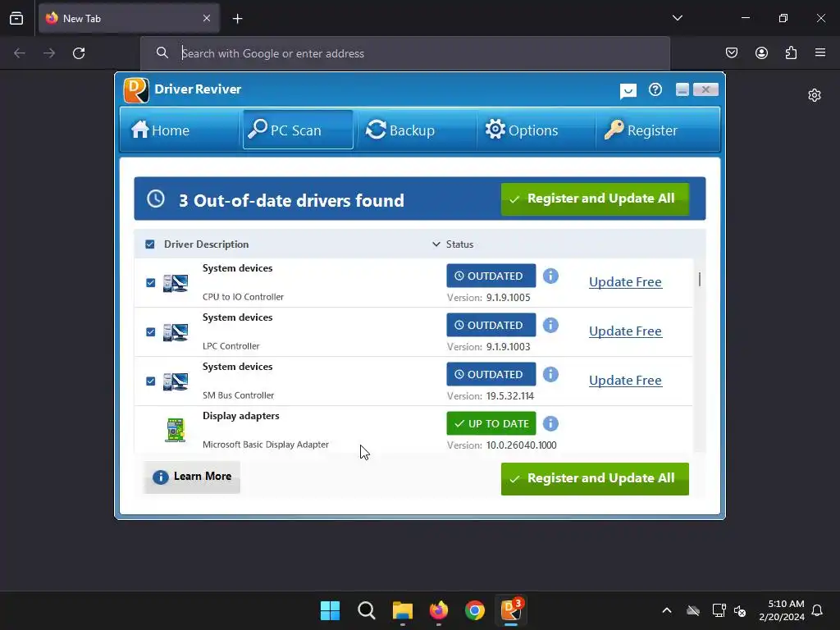Screen dimensions: 840x630
Task: Click the driver list scrollbar
Action: tap(700, 279)
